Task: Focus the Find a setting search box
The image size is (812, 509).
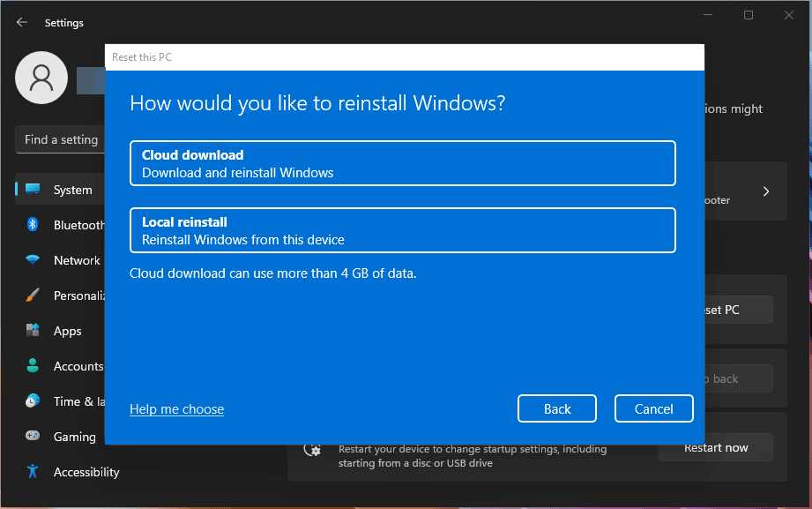Action: (x=60, y=139)
